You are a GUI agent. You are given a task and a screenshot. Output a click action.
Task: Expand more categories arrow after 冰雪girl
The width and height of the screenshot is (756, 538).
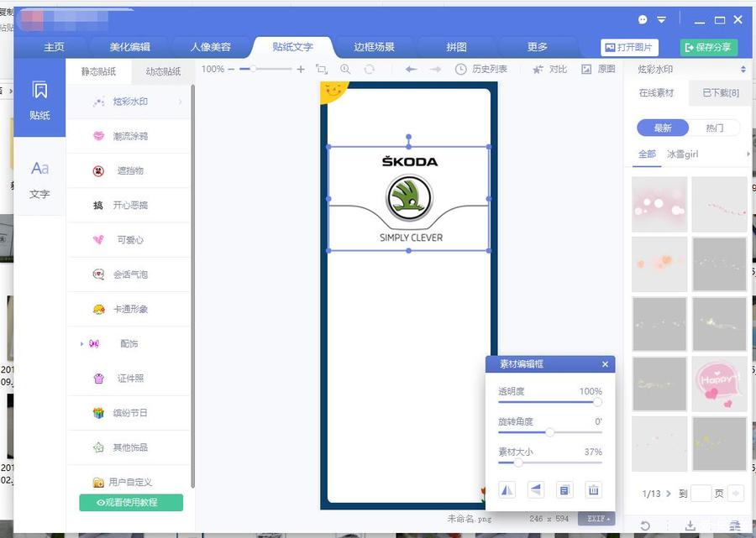tap(748, 154)
